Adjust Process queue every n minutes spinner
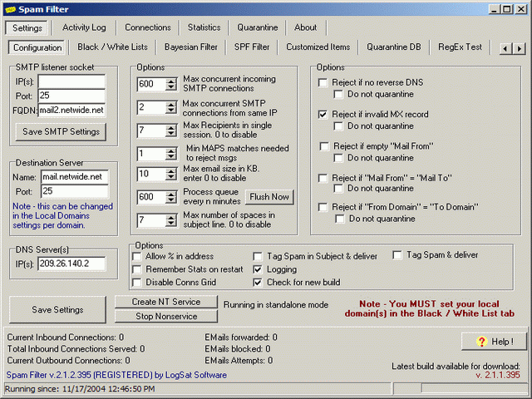The width and height of the screenshot is (532, 399). pos(171,197)
